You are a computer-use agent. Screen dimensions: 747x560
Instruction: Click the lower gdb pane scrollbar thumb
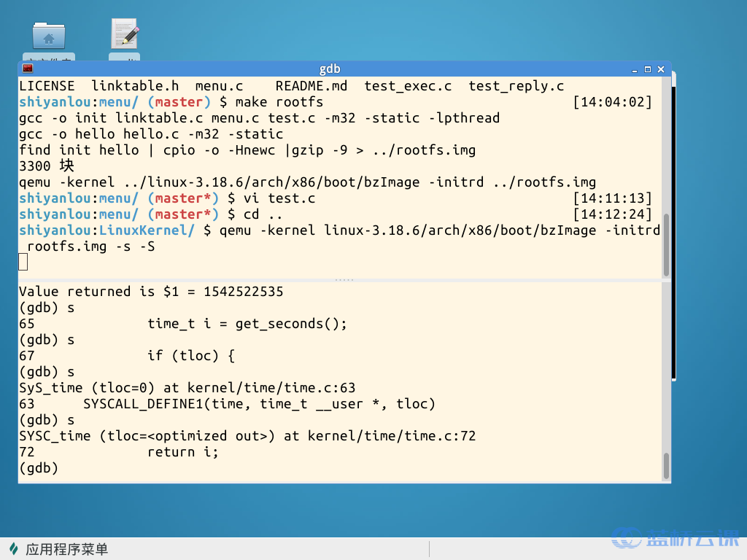(666, 466)
